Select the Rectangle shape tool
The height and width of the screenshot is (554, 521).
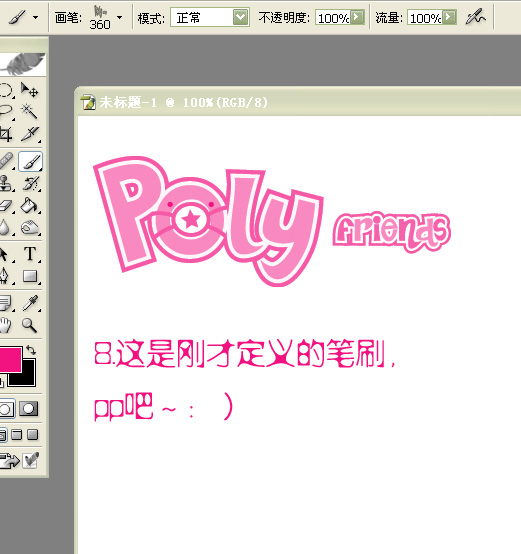tap(30, 276)
